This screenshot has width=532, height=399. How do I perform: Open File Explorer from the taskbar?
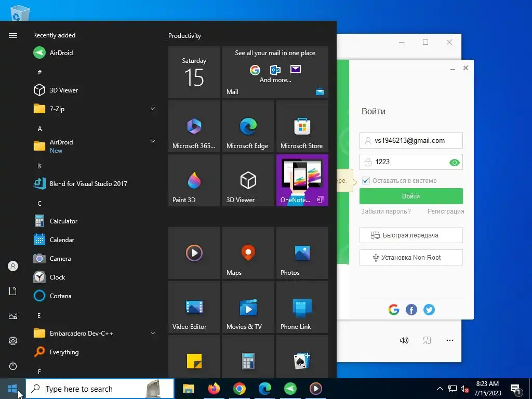(188, 389)
